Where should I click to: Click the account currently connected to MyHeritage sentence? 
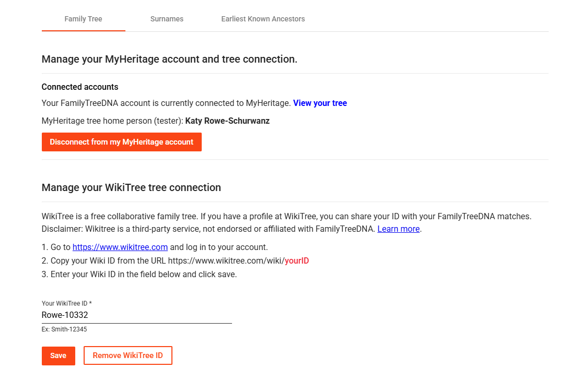click(x=166, y=103)
